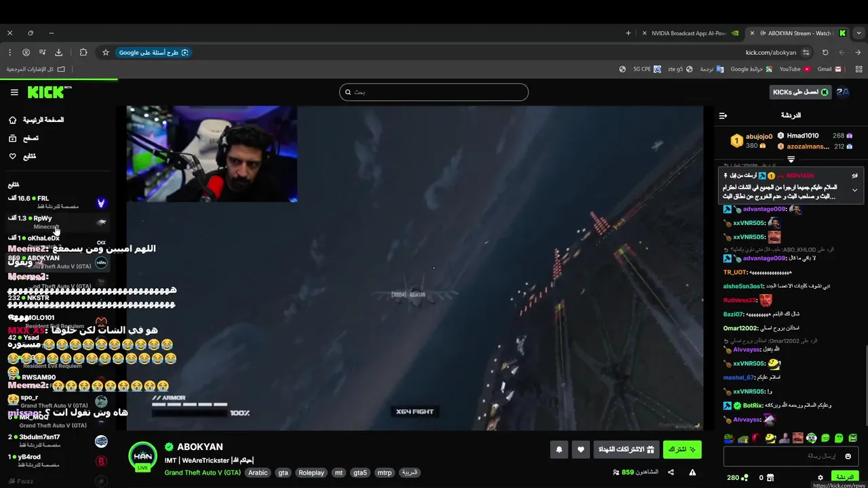The width and height of the screenshot is (868, 488).
Task: Click the green Subscribe button
Action: 682,449
